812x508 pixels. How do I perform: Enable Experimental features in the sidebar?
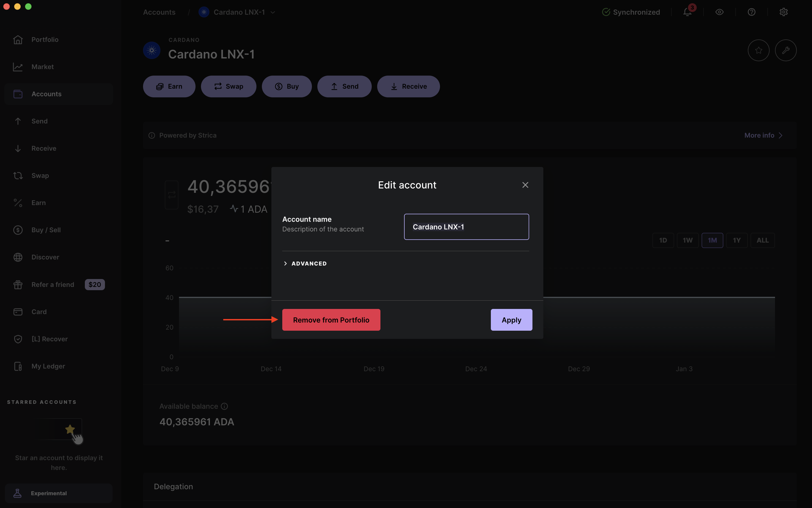point(49,493)
